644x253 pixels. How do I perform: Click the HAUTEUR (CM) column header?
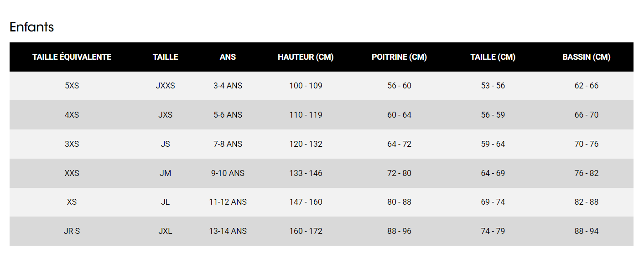coord(306,57)
